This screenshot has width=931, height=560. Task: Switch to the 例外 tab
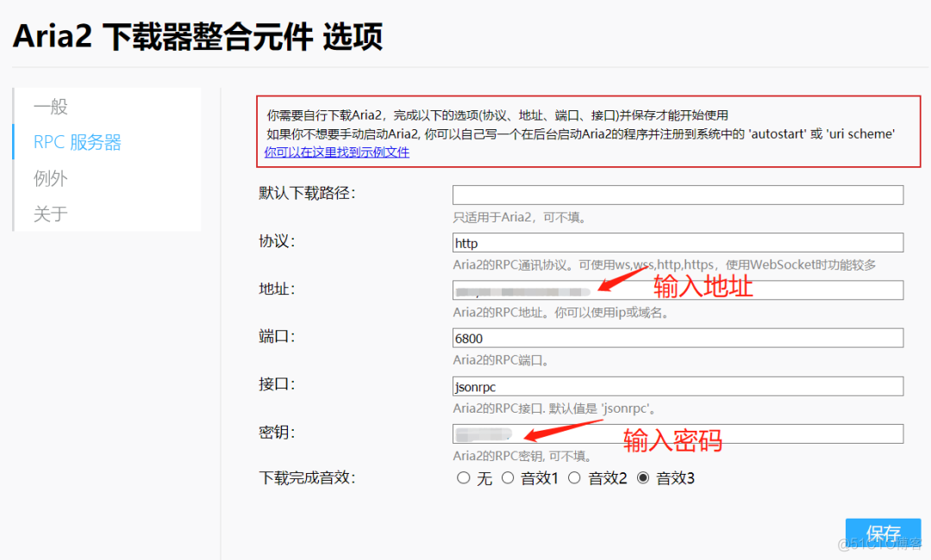(x=52, y=177)
